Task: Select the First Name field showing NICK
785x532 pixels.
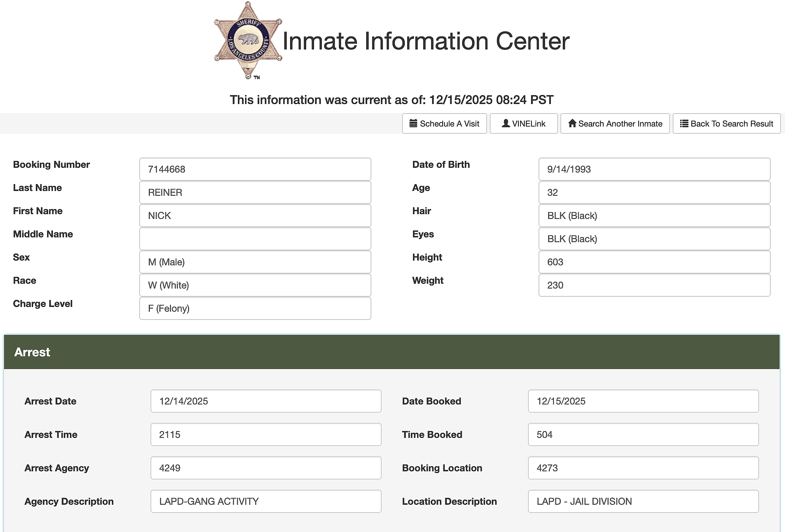Action: click(255, 216)
